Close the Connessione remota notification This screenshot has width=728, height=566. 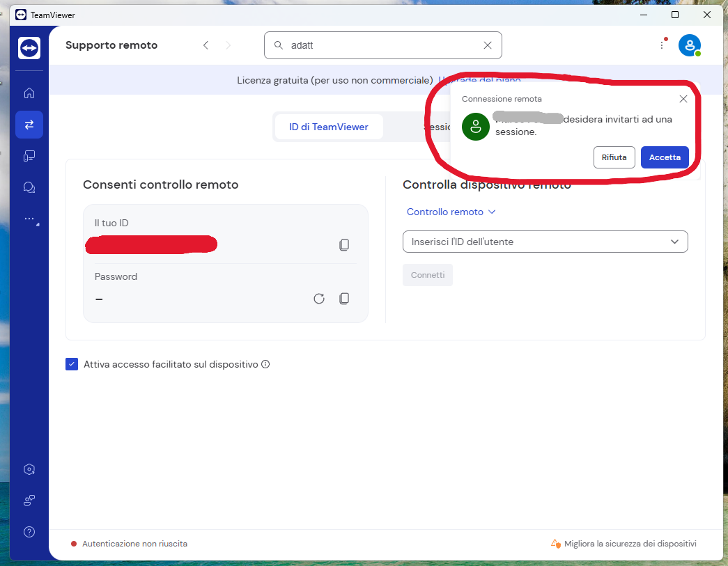683,99
